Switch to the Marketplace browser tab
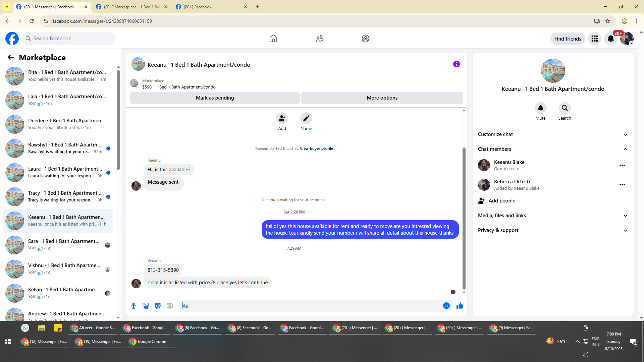The image size is (644, 362). click(131, 7)
